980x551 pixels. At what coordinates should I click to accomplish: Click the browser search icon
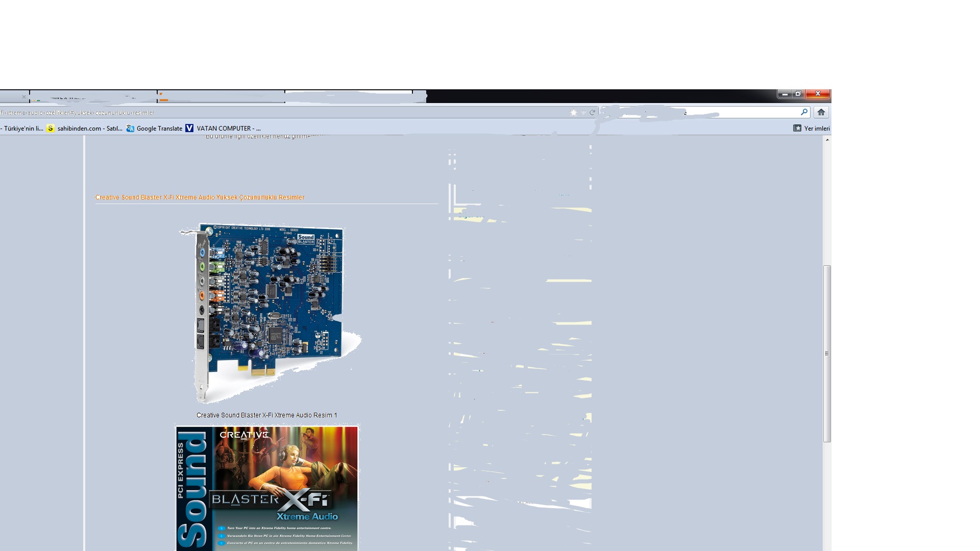pos(804,112)
